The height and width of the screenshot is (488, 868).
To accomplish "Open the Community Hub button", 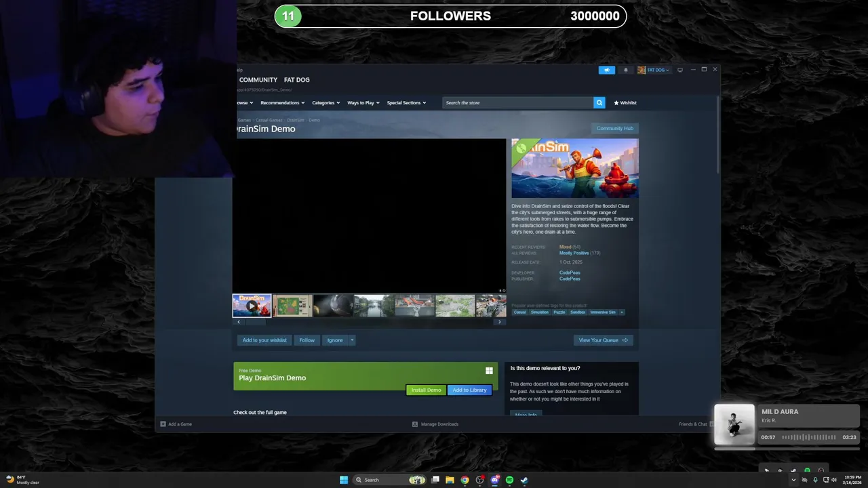I will tap(614, 128).
